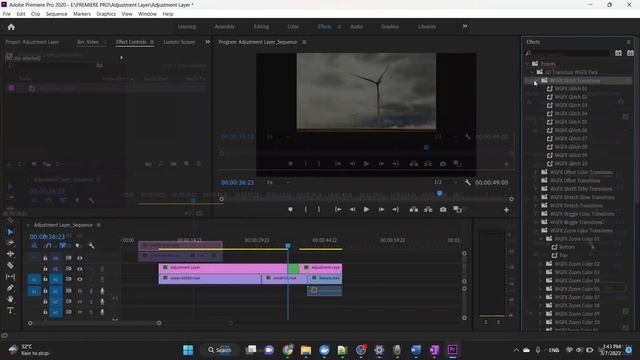This screenshot has width=640, height=360.
Task: Collapse WGFX Glitch Transitions folder
Action: [536, 81]
